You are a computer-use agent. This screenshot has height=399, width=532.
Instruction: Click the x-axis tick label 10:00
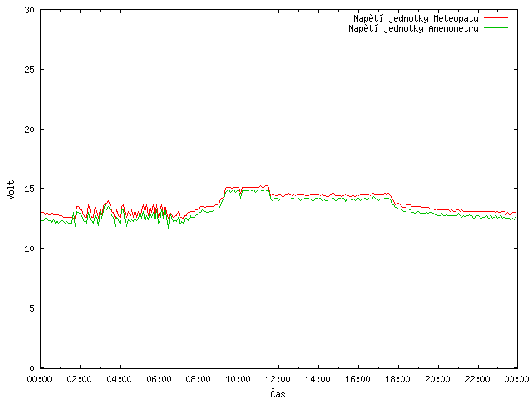(239, 379)
